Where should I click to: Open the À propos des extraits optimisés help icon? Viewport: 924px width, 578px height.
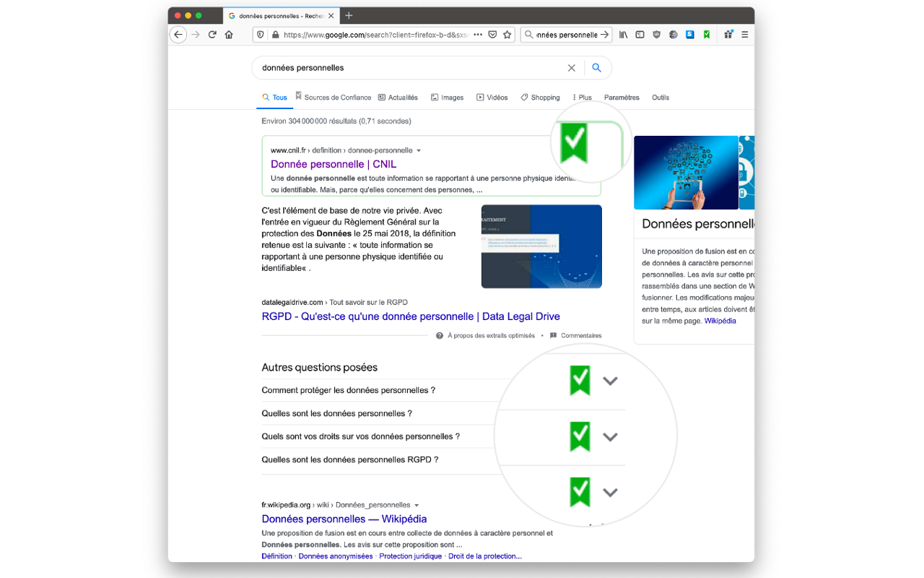pos(440,335)
